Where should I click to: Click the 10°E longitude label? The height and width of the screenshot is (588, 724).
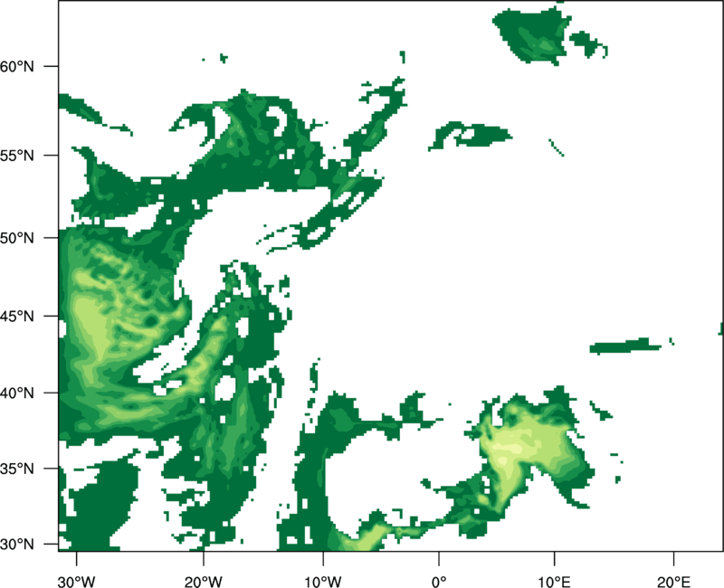(x=554, y=582)
